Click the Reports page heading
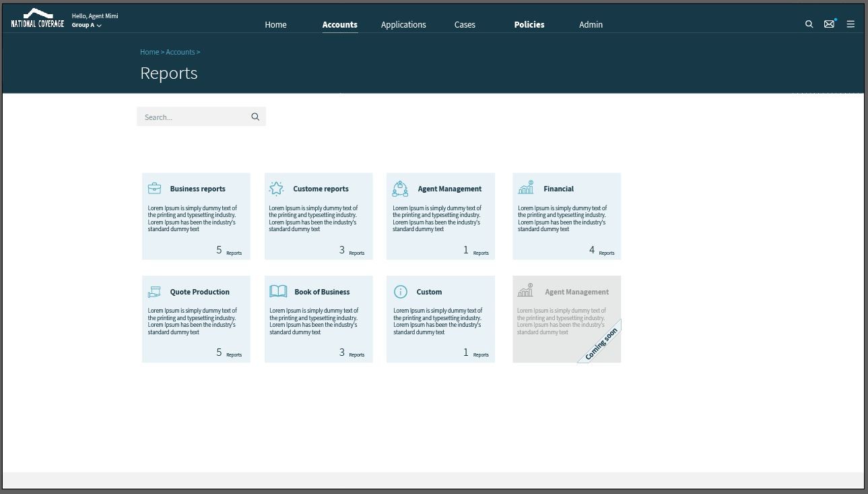The image size is (868, 494). pyautogui.click(x=169, y=73)
